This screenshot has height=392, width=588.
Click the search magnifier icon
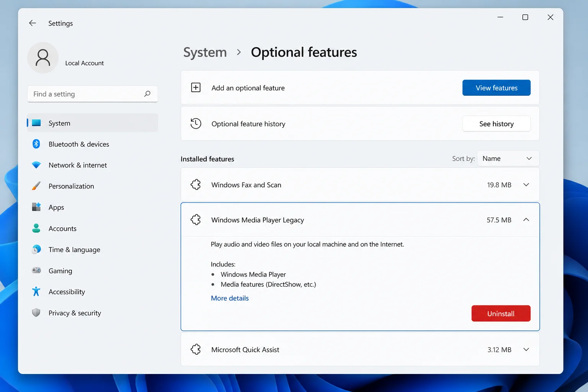click(147, 94)
